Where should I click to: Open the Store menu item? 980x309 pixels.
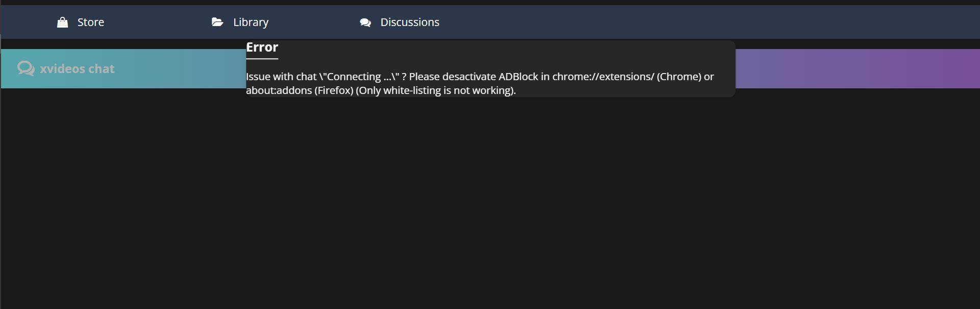click(x=91, y=22)
